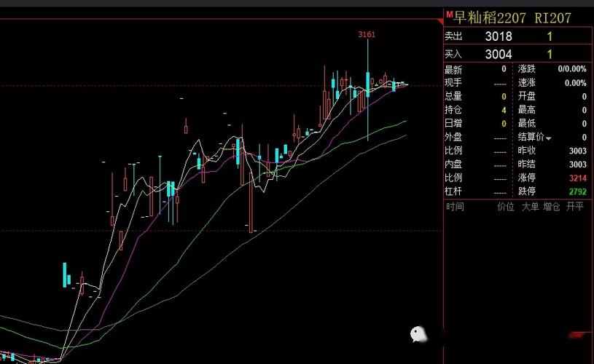This screenshot has height=364, width=594.
Task: Click the 杠杆 leverage row label
Action: pos(453,191)
